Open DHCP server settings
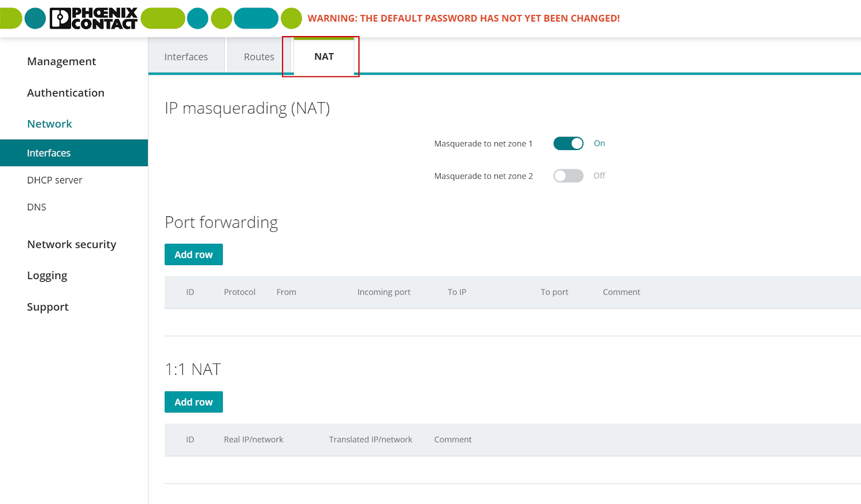 click(x=54, y=180)
